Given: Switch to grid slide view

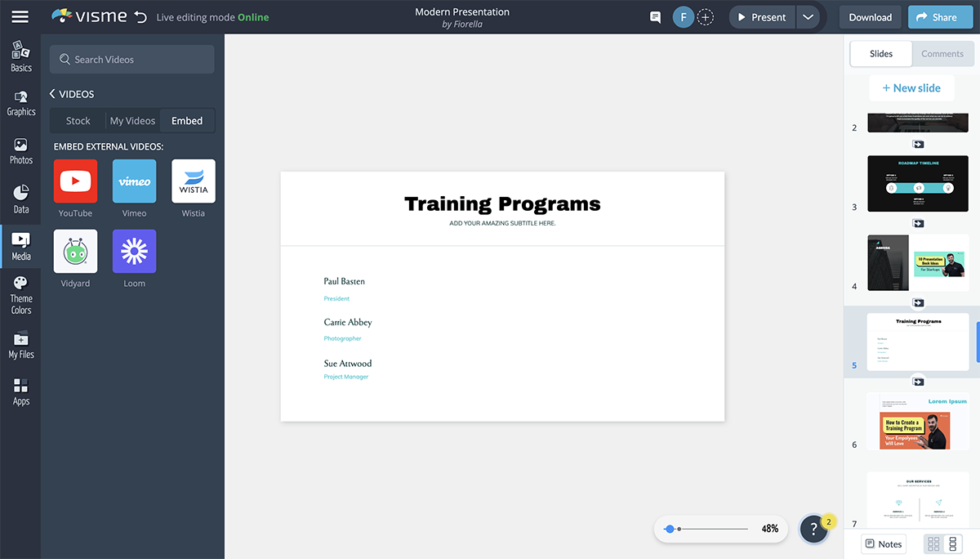Looking at the screenshot, I should [x=934, y=544].
